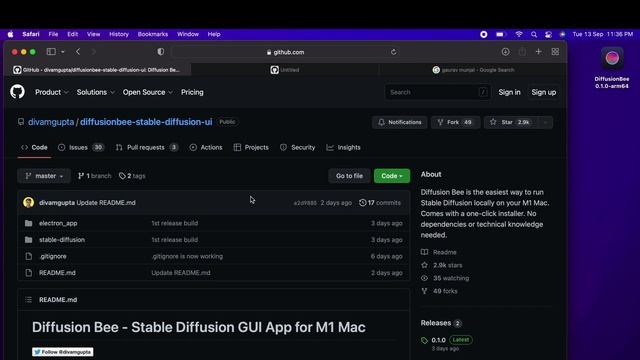Open the README.md file
This screenshot has height=360, width=640.
point(57,273)
